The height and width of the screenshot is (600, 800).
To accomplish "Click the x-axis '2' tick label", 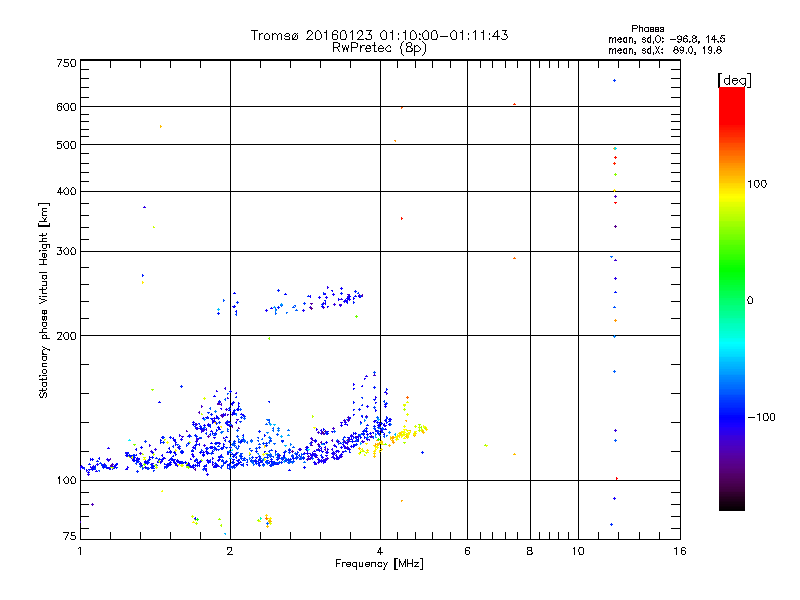I will [230, 551].
